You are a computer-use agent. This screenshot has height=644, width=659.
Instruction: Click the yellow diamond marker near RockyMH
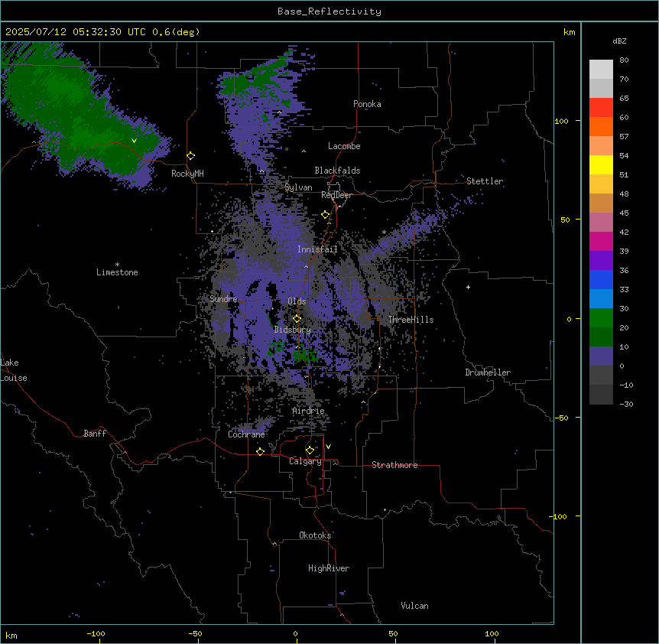click(x=191, y=156)
